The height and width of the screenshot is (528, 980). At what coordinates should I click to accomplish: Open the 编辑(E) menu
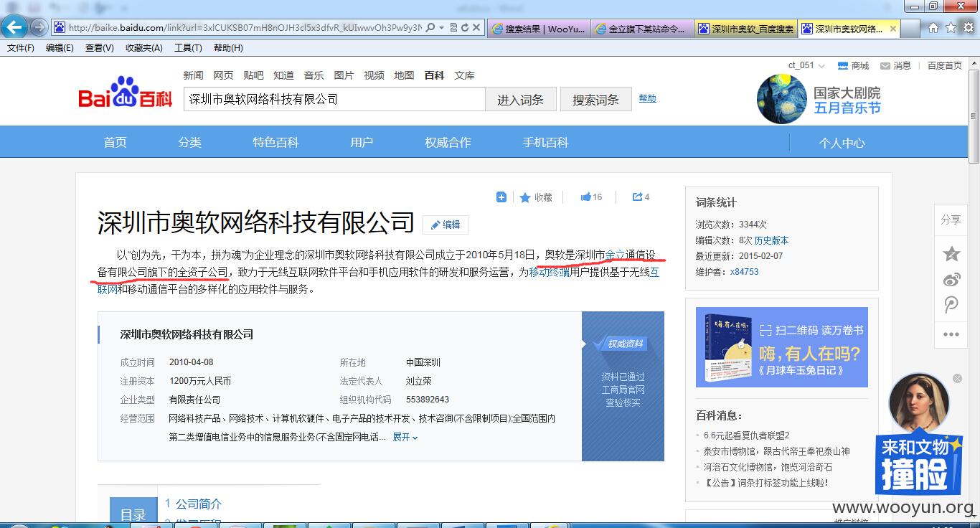click(x=60, y=48)
